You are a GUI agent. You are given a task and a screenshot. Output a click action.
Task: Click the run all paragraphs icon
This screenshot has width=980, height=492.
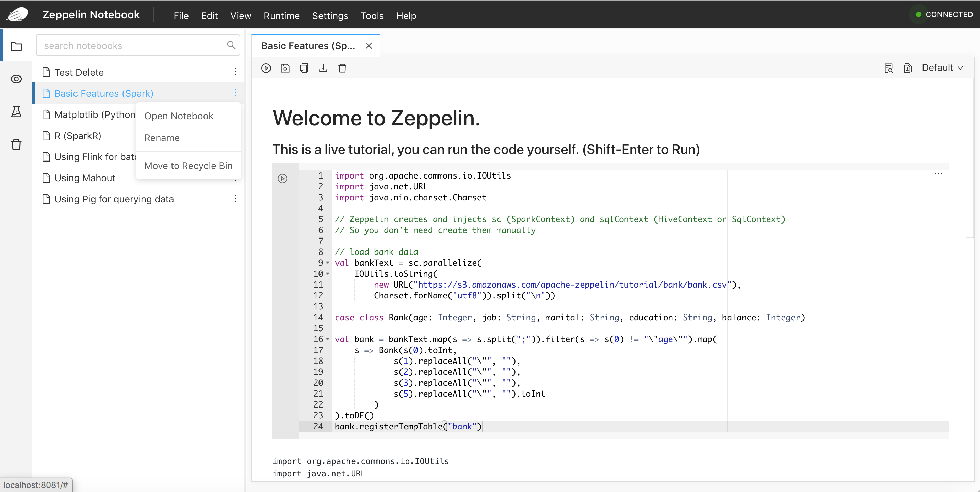[266, 68]
